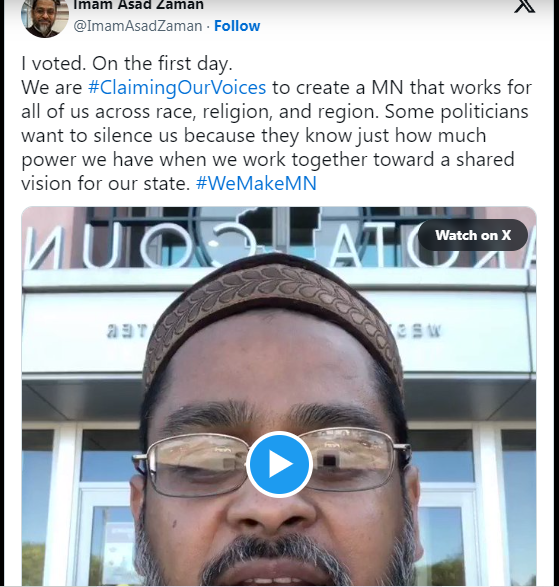Click the Watch on X button
The image size is (559, 587).
point(473,235)
